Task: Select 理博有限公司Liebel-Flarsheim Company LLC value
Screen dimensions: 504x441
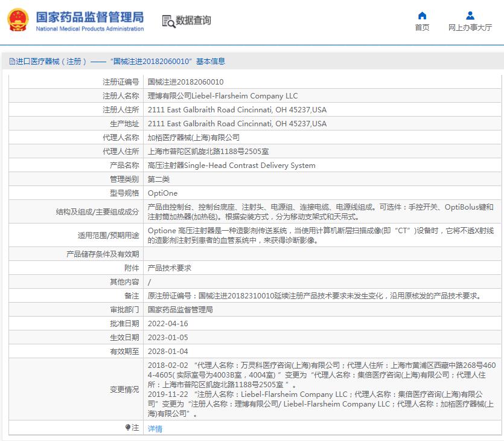Action: pos(223,96)
